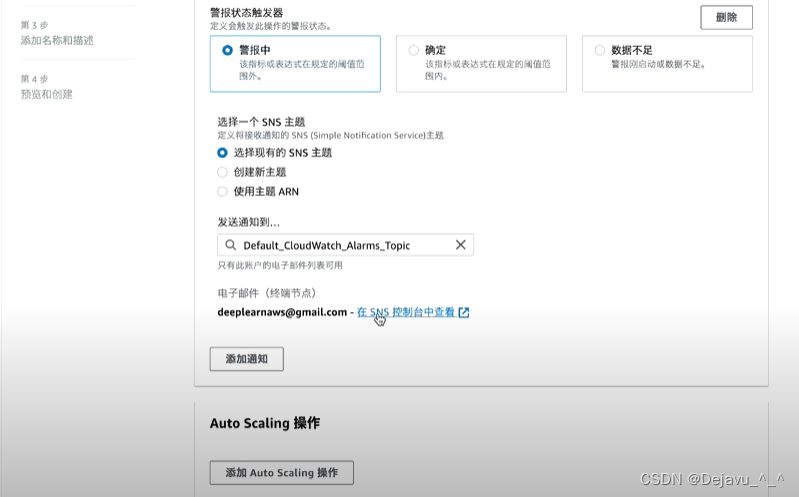Click the 删除 button
The width and height of the screenshot is (799, 497).
coord(726,17)
